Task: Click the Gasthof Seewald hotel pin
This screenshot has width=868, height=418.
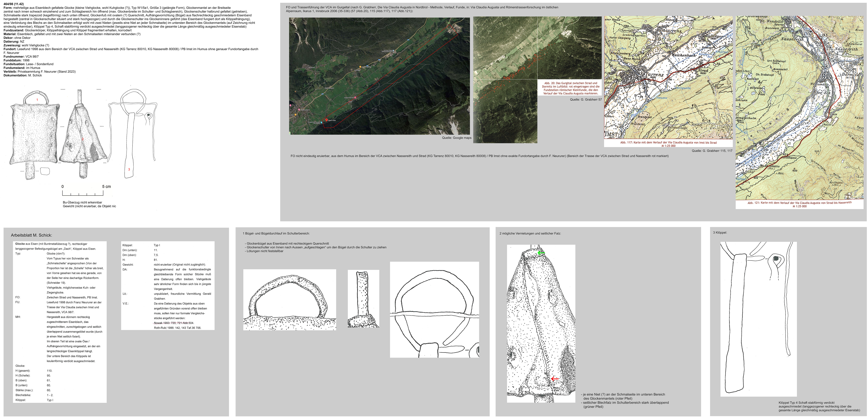Action: click(x=355, y=98)
